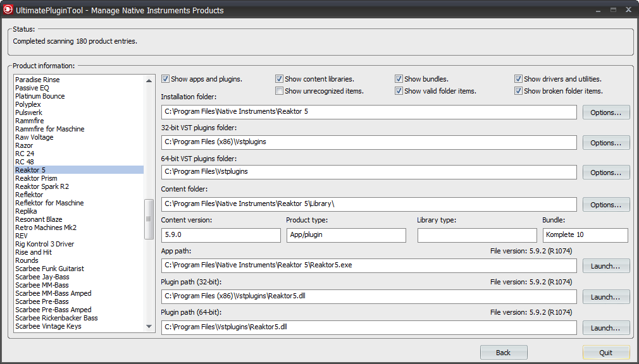Click the Plugin path (32-bit) field
The image size is (639, 364).
click(x=369, y=297)
